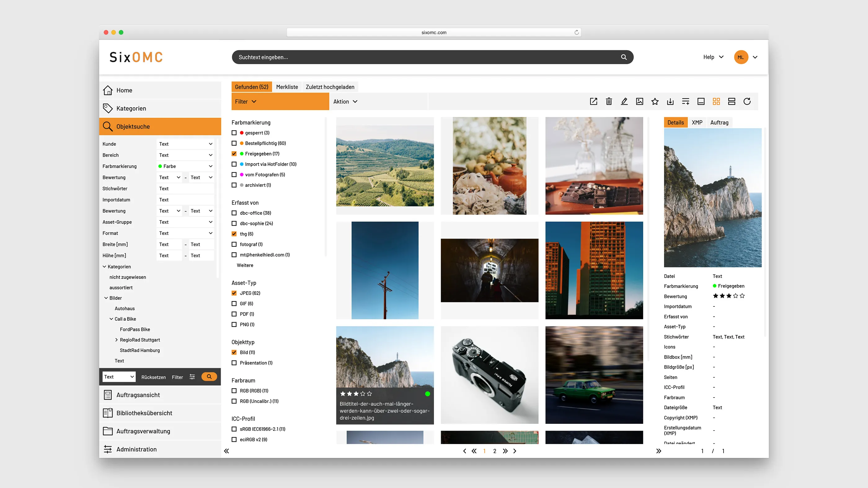Viewport: 868px width, 488px height.
Task: Click the trash delete icon
Action: (609, 101)
